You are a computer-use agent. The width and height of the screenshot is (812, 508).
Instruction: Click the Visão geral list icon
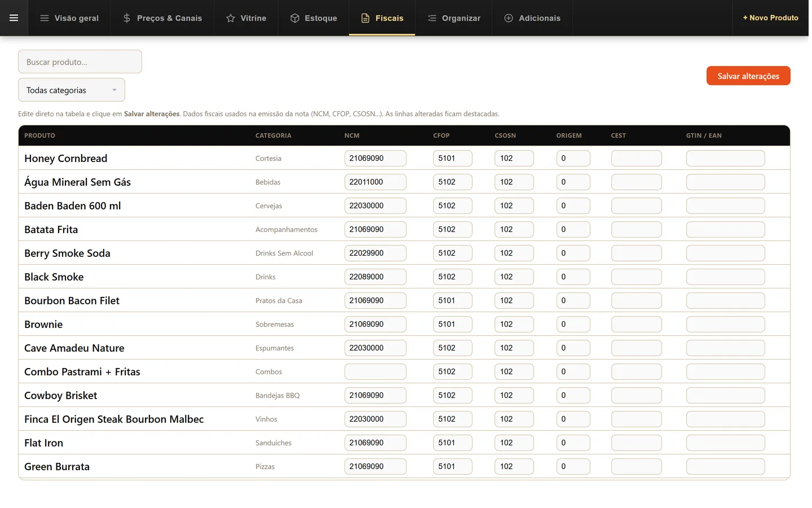[45, 18]
